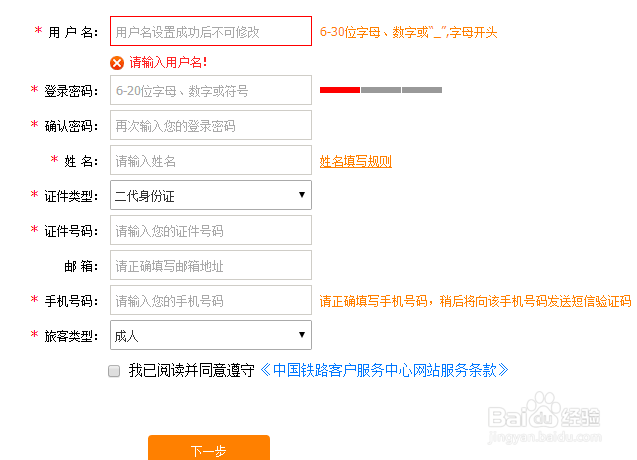Click into the 登录密码 field
Screen dimensions: 637x460
pos(211,90)
